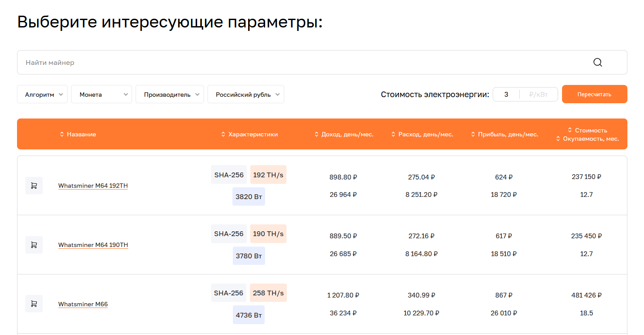This screenshot has height=335, width=644.
Task: Click the ₽/кВт unit label
Action: (538, 94)
